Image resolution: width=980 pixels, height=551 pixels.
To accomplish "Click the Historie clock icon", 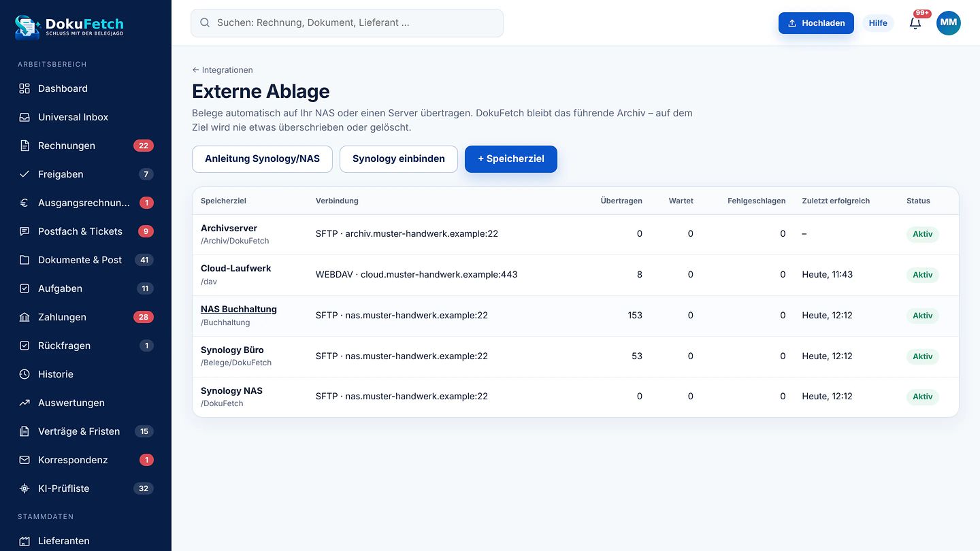I will [24, 374].
